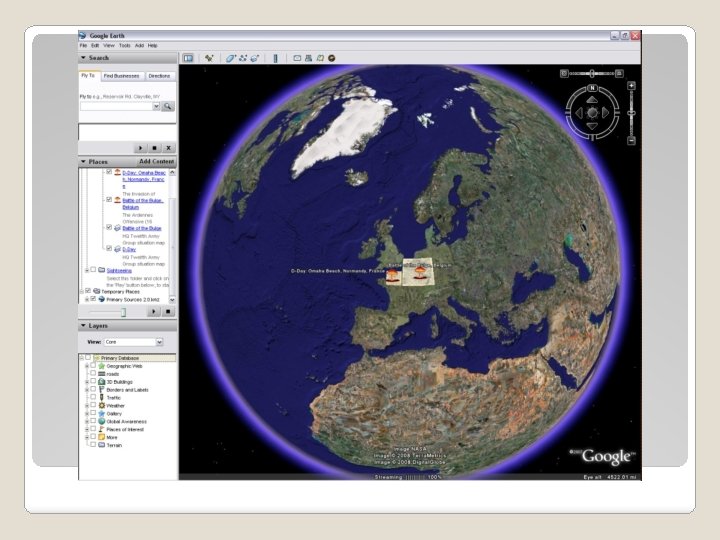Click the Battle of the Bulge globe placemark

pos(419,272)
